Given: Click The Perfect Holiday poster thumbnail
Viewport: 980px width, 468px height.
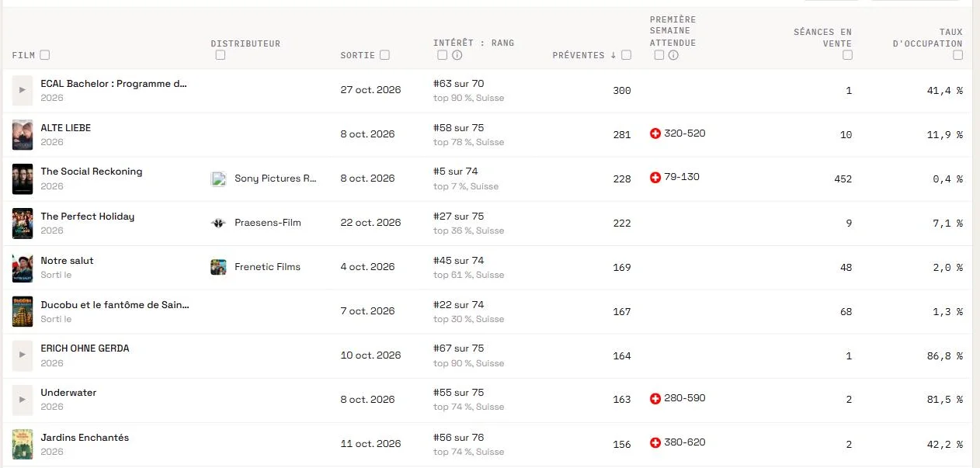Looking at the screenshot, I should pos(23,224).
